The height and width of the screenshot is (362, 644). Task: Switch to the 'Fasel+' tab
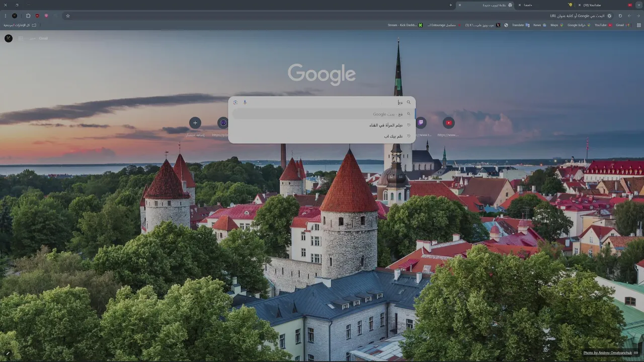546,5
